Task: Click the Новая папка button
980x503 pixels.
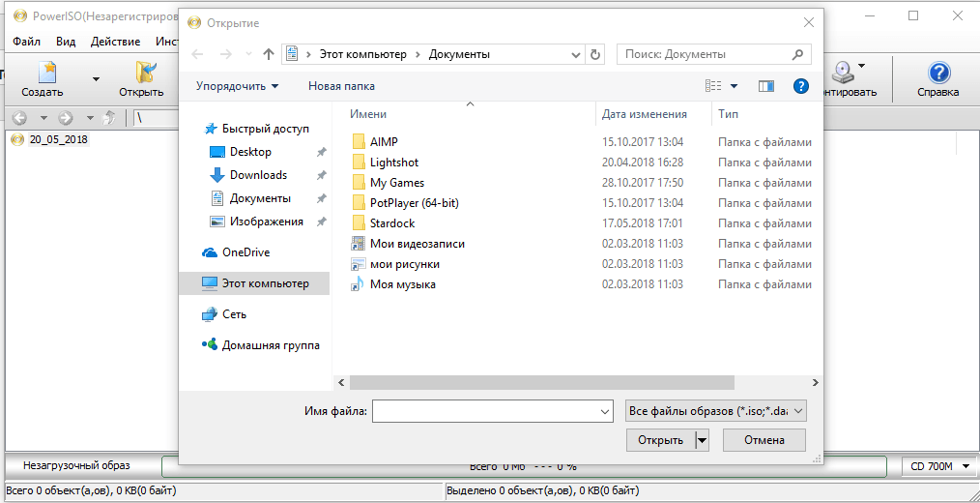Action: (341, 86)
